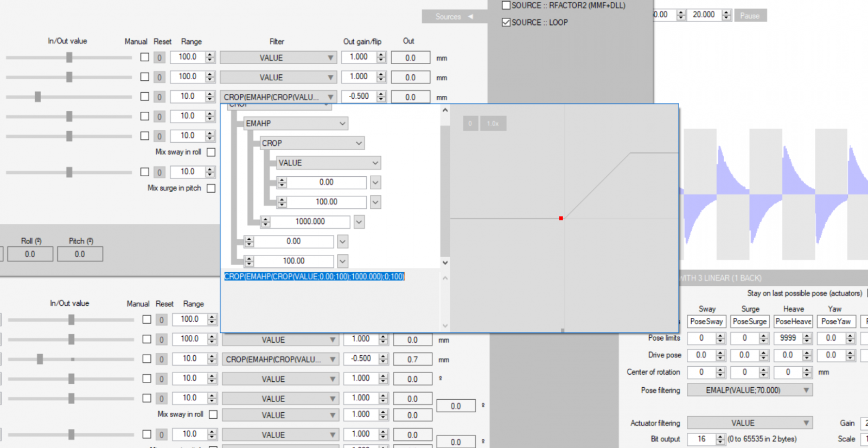Screen dimensions: 868x448
Task: Click the PoseHeave field
Action: click(793, 322)
